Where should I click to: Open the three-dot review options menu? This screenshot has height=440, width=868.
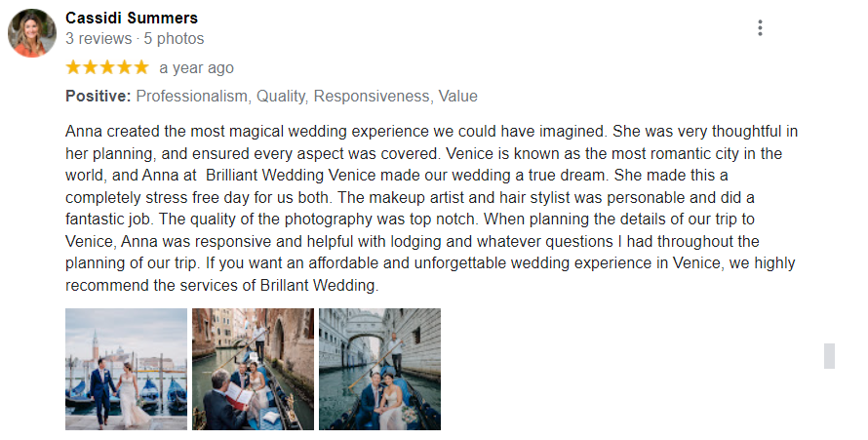(760, 28)
